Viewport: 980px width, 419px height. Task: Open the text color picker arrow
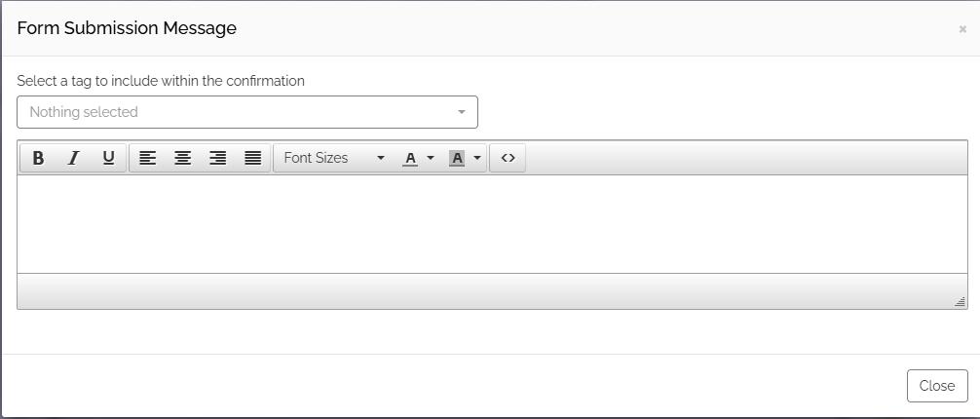point(430,158)
